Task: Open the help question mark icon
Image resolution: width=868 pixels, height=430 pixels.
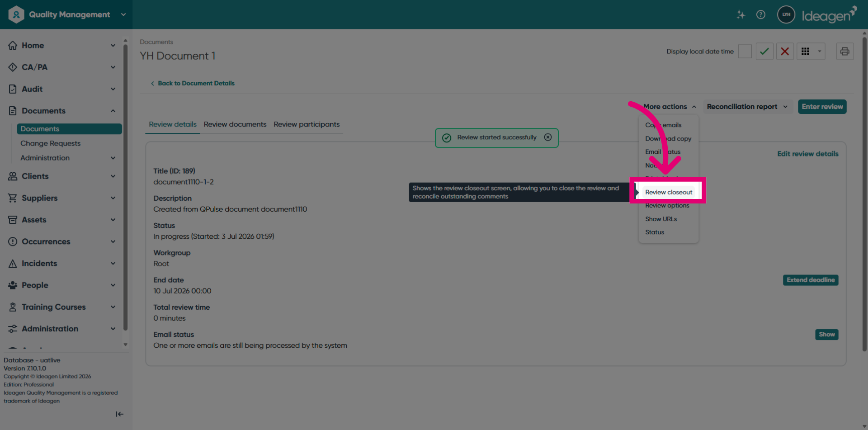Action: (x=761, y=14)
